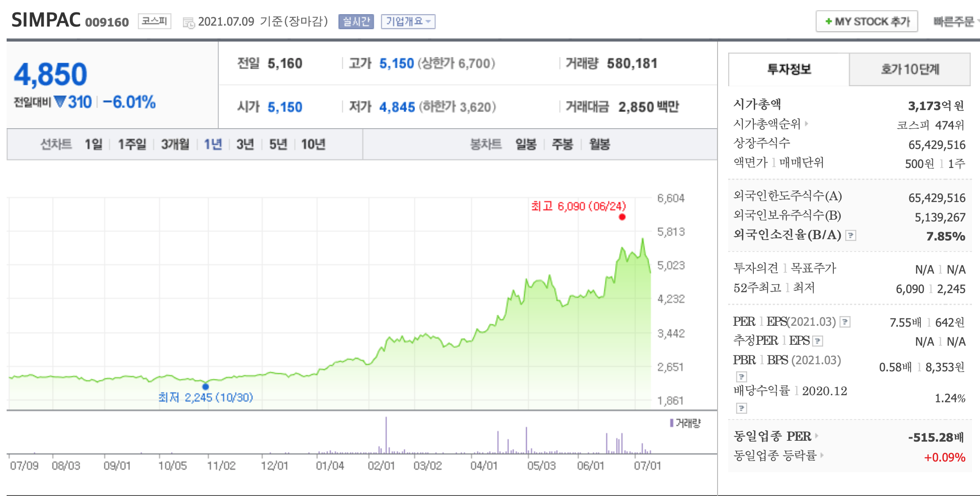Viewport: 980px width, 496px height.
Task: Click the 7.55배 PER value
Action: (x=906, y=322)
